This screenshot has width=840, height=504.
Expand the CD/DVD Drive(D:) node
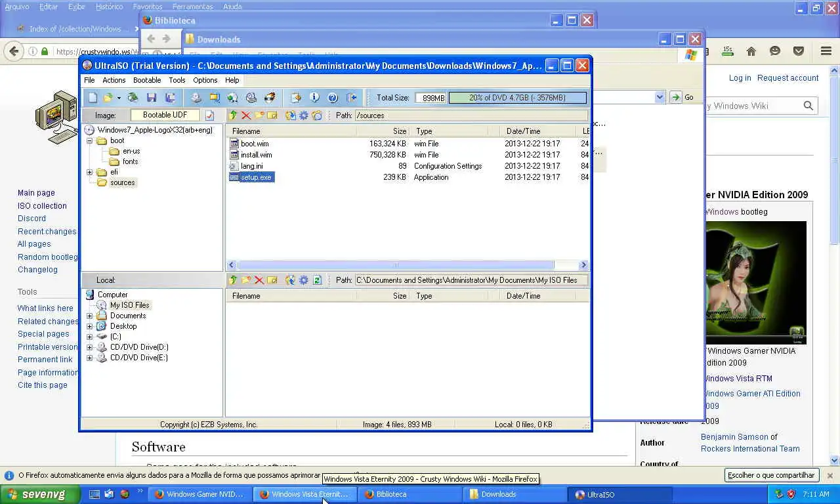pyautogui.click(x=90, y=347)
